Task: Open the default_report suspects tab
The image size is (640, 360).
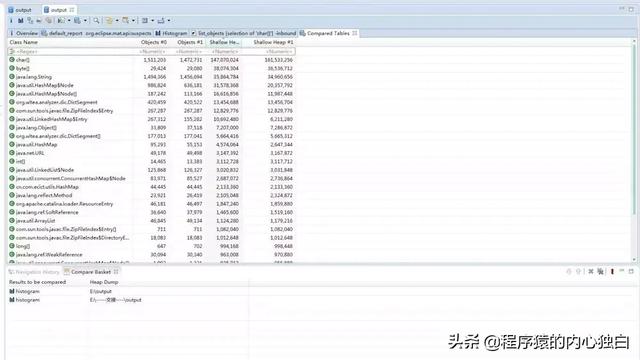Action: pos(96,33)
